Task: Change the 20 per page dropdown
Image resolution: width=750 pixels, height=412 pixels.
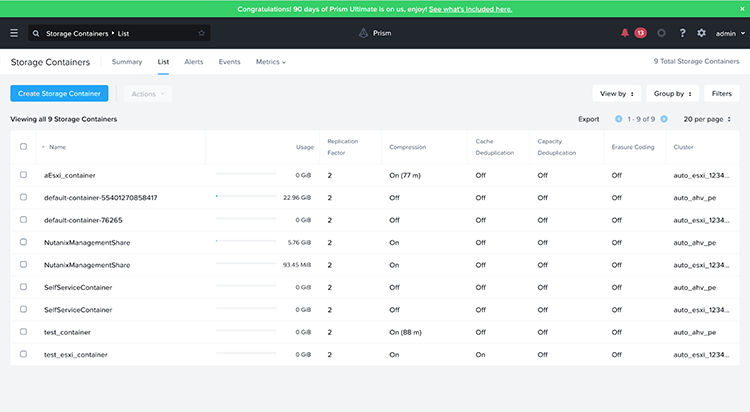Action: pyautogui.click(x=708, y=119)
